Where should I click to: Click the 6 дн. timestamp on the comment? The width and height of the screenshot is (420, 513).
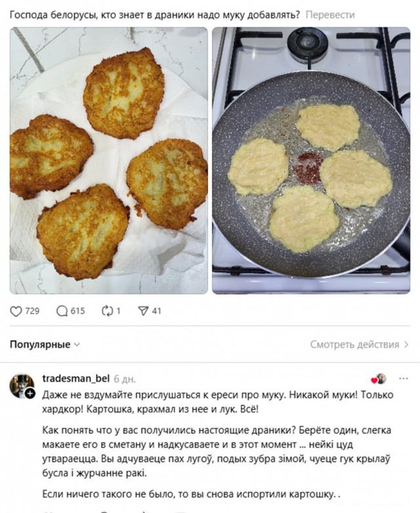tap(125, 379)
